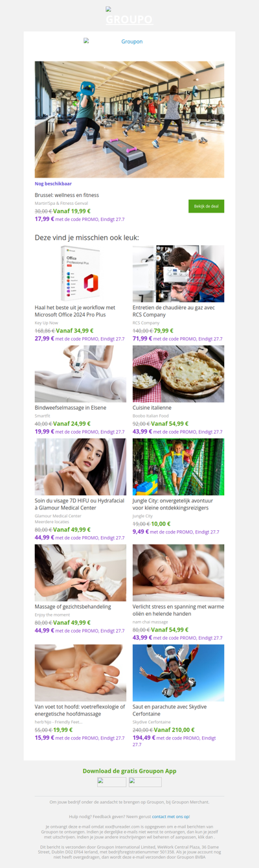Open 'Verlicht stress en spanning' massage deal

[177, 610]
